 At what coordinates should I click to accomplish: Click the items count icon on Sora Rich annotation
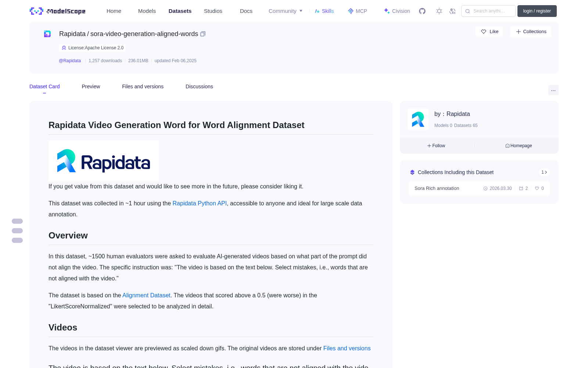521,188
